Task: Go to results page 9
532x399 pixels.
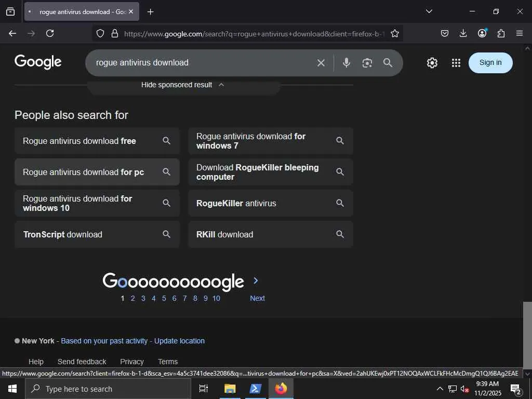Action: click(206, 298)
